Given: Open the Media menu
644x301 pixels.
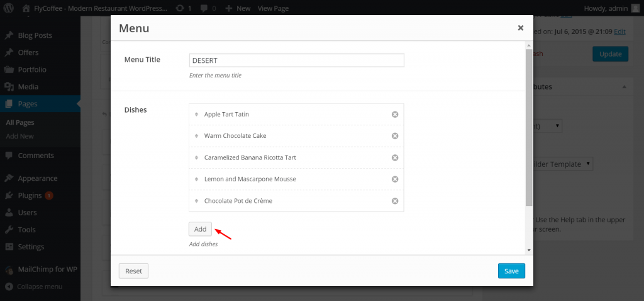Looking at the screenshot, I should [28, 87].
